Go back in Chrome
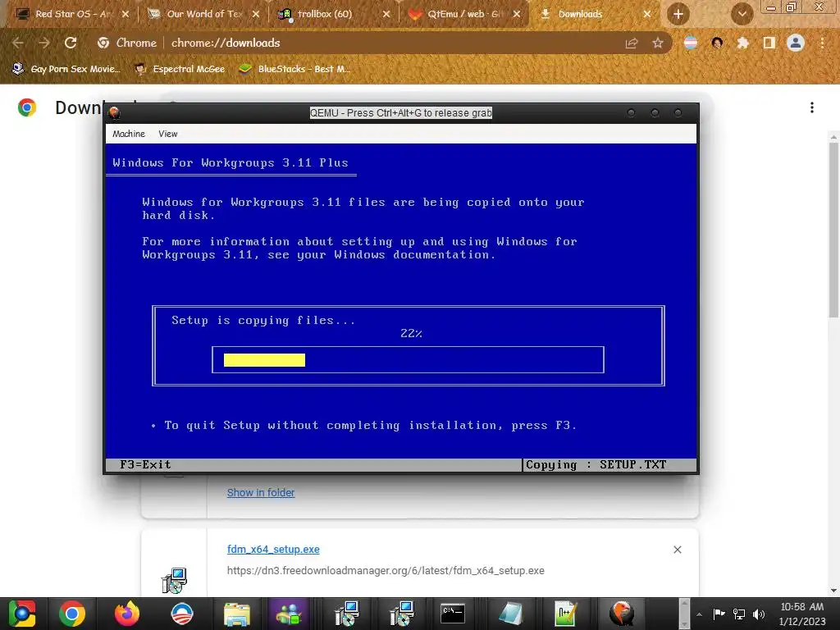 coord(18,43)
